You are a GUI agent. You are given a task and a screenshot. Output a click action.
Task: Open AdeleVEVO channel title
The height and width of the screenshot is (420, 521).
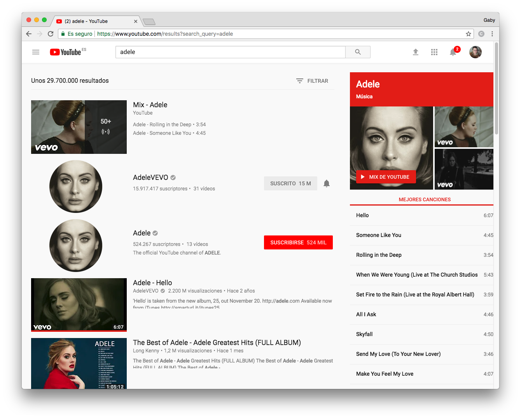pos(150,178)
